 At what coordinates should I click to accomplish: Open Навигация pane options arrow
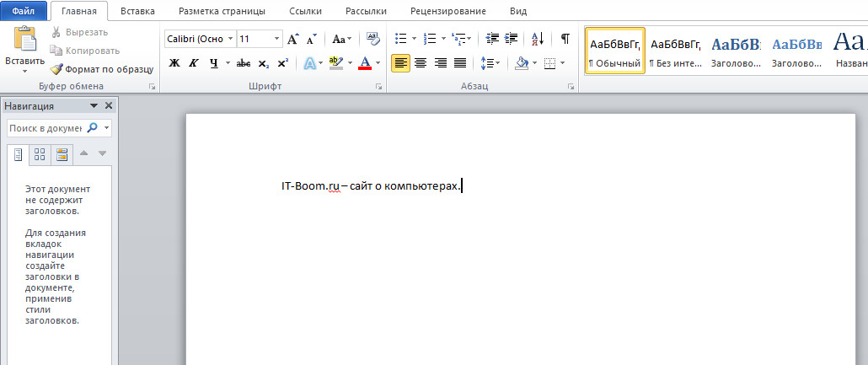click(x=94, y=105)
